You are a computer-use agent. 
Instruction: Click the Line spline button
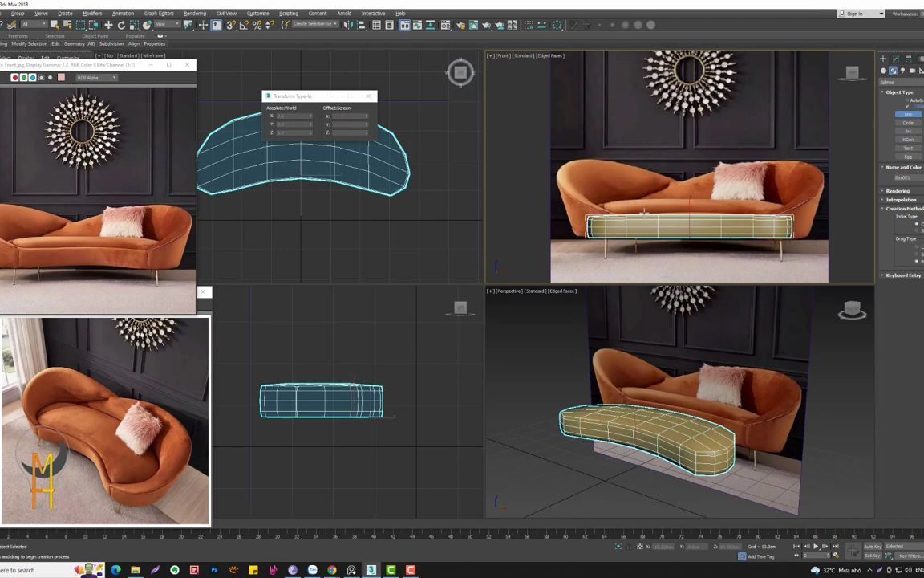pyautogui.click(x=909, y=114)
